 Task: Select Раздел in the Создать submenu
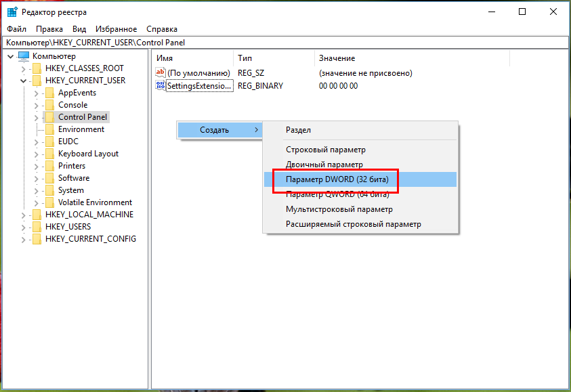(299, 130)
